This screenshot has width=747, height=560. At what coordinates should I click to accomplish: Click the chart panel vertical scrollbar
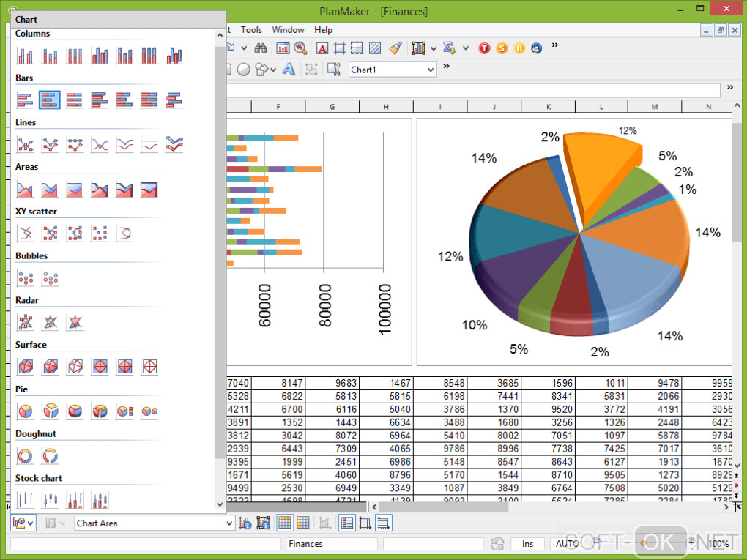pos(220,251)
